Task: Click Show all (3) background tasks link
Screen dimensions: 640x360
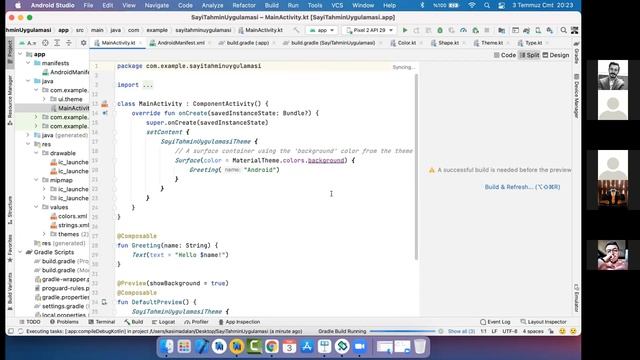Action: pyautogui.click(x=461, y=331)
